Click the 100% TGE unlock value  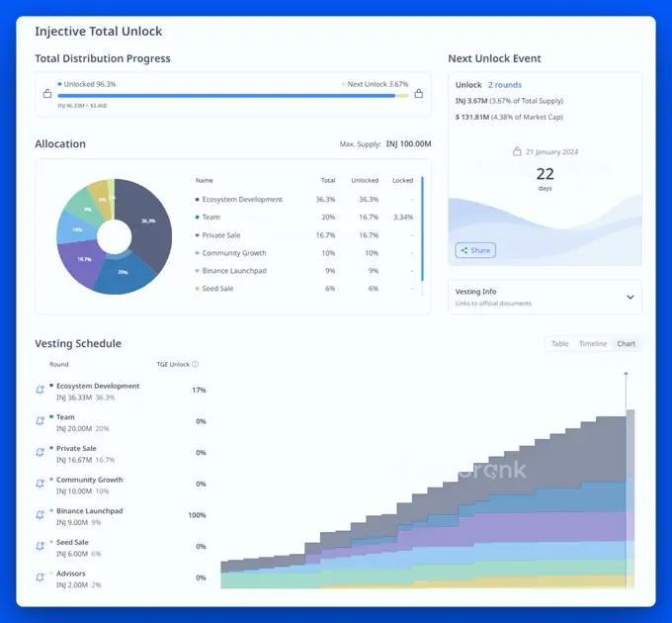pos(197,515)
